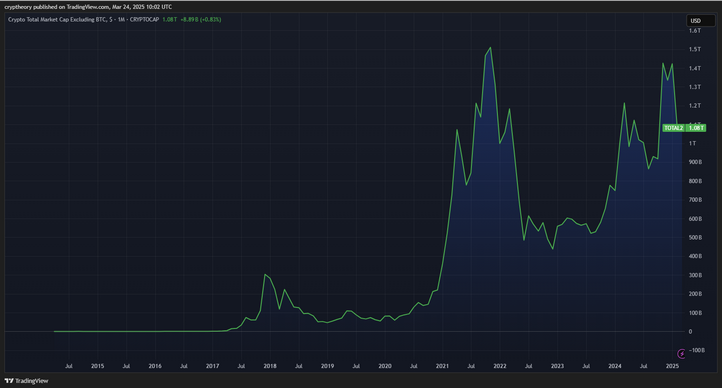Click the 800B price axis label
Screen dimensions: 722x388
click(x=695, y=181)
